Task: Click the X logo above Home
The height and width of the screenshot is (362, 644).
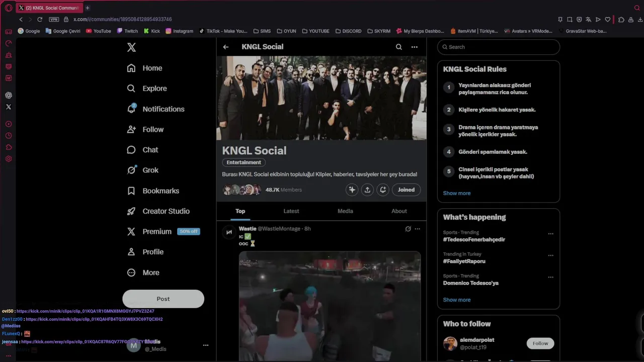Action: tap(131, 47)
